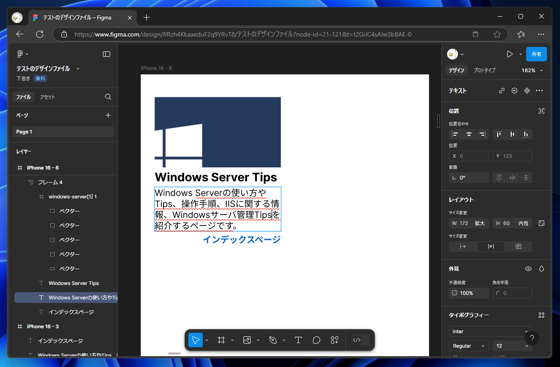Select the Figma browser tab
Screen dimensions: 560x367
(82, 17)
